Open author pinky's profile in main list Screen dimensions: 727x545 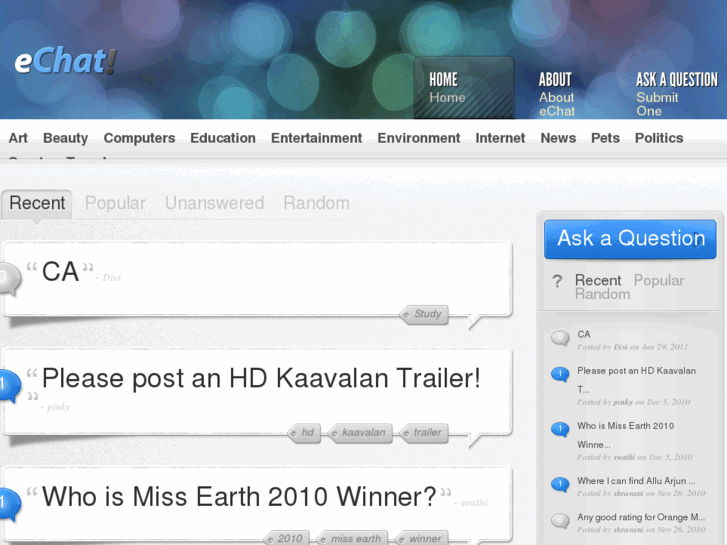point(58,407)
